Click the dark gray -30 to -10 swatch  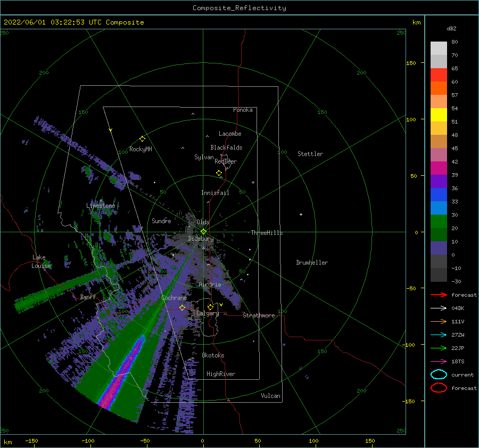[439, 275]
